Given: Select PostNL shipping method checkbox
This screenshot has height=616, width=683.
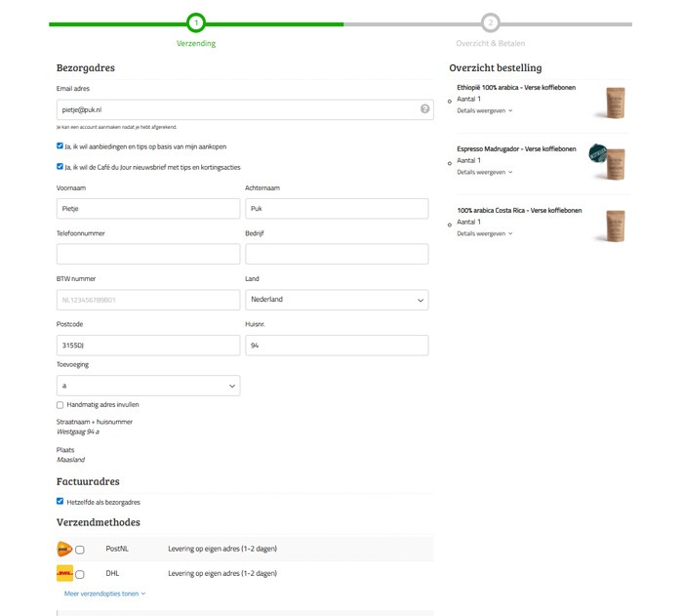Looking at the screenshot, I should 80,550.
